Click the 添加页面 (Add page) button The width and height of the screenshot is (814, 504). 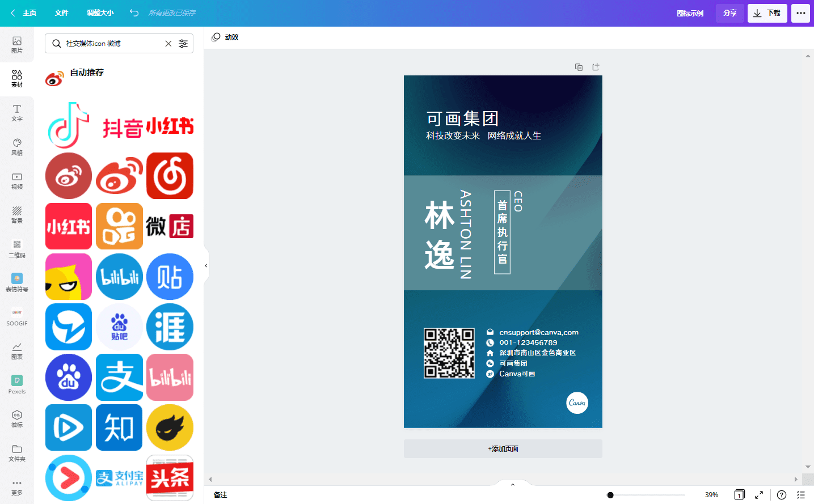503,448
